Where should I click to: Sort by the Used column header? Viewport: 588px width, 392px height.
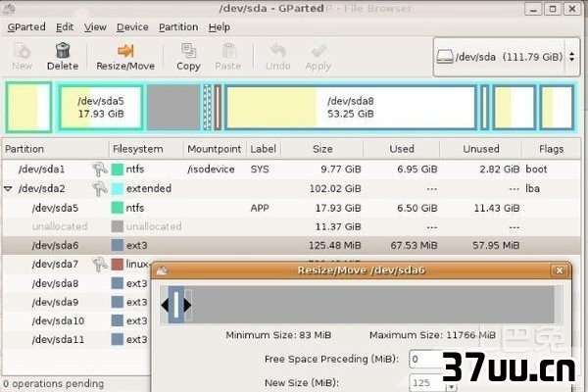402,149
